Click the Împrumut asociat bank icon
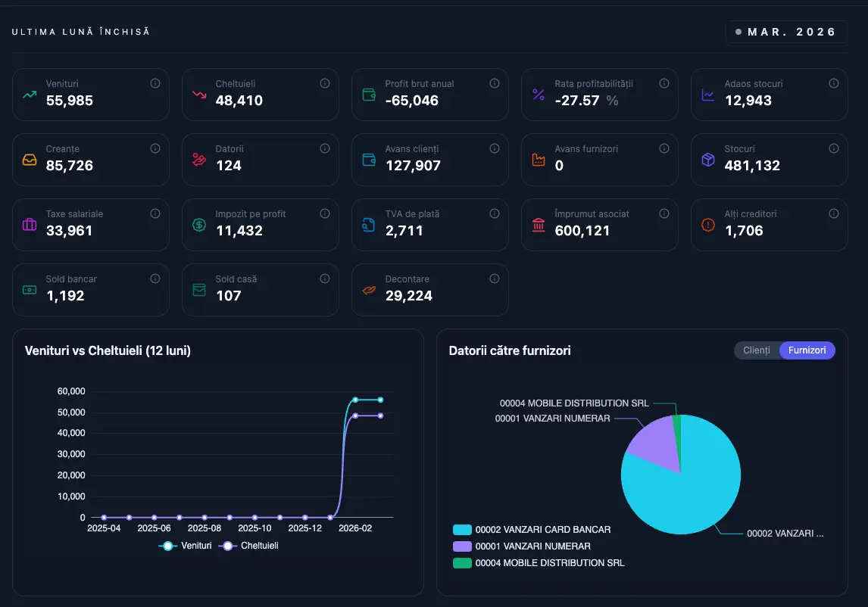868x607 pixels. click(539, 225)
